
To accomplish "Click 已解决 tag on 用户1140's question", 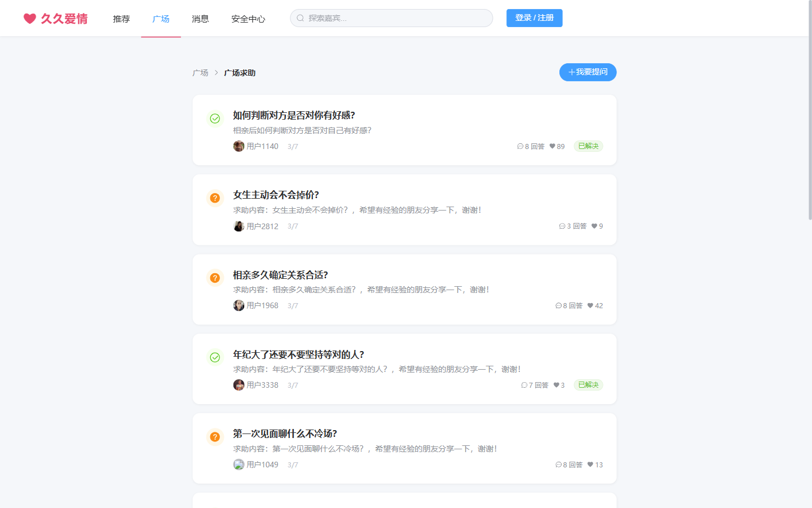I will point(588,146).
